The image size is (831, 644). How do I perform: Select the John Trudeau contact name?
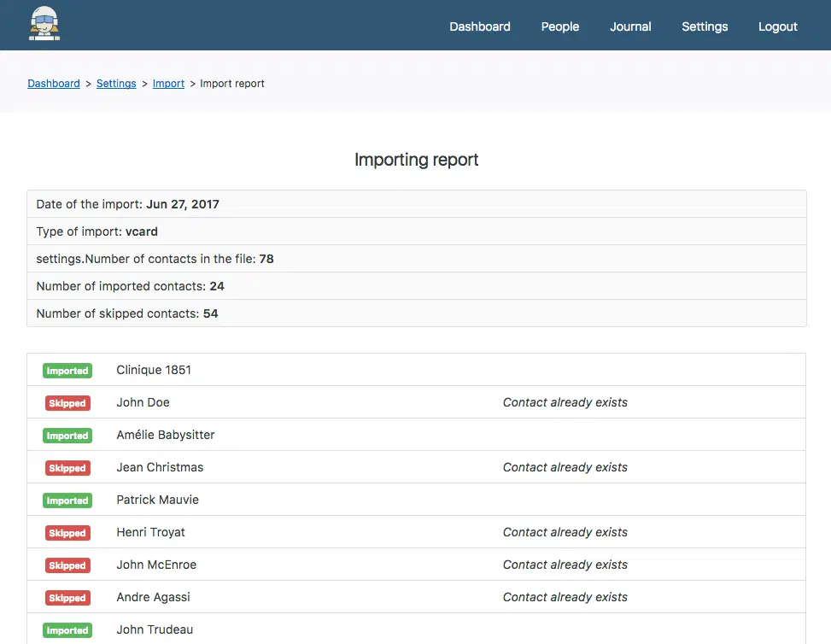[x=155, y=629]
